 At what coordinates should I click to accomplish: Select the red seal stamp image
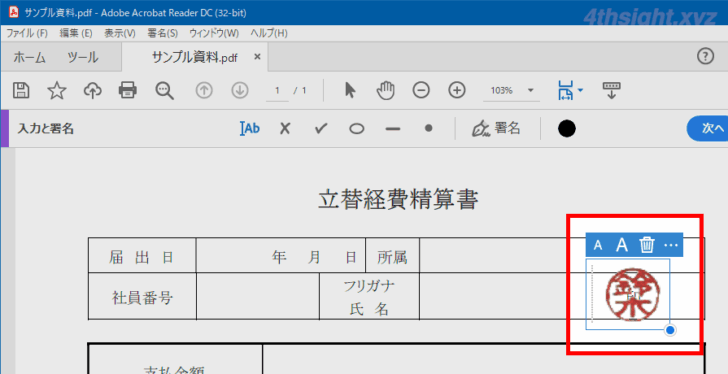[x=632, y=295]
